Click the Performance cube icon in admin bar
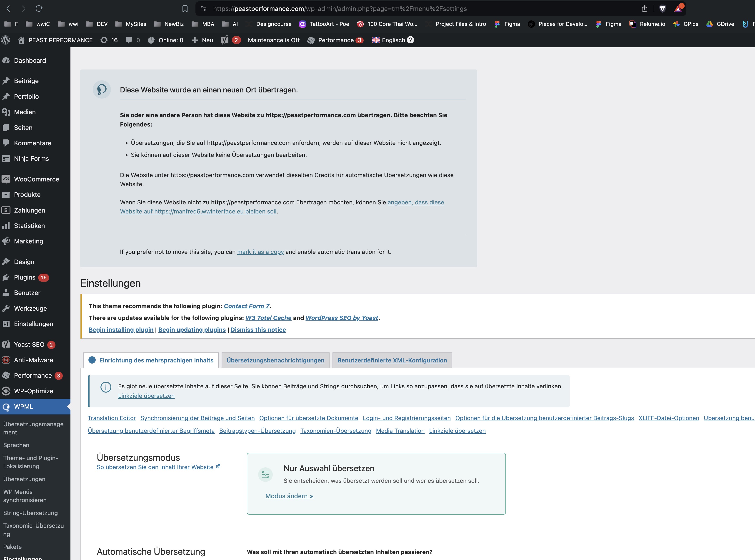755x560 pixels. tap(311, 40)
